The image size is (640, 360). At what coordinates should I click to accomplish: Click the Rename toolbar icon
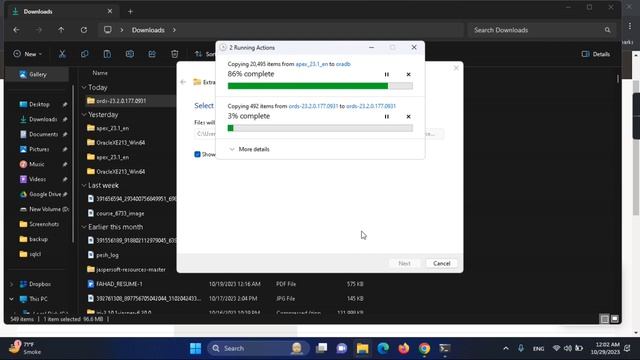pos(130,54)
